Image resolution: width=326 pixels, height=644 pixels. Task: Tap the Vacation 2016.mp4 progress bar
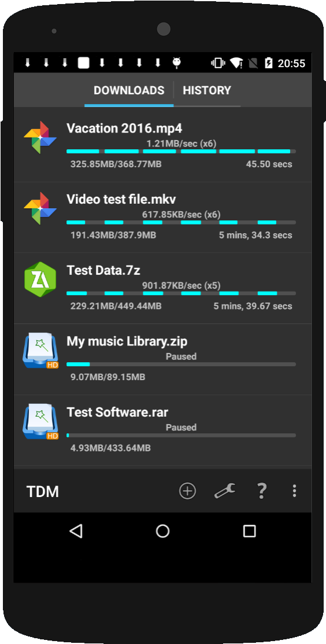tap(181, 152)
